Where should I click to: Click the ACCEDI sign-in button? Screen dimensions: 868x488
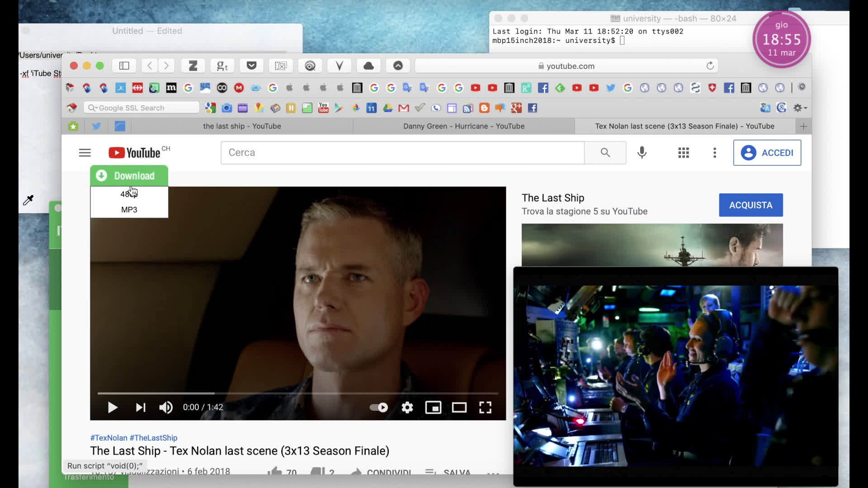pyautogui.click(x=767, y=153)
